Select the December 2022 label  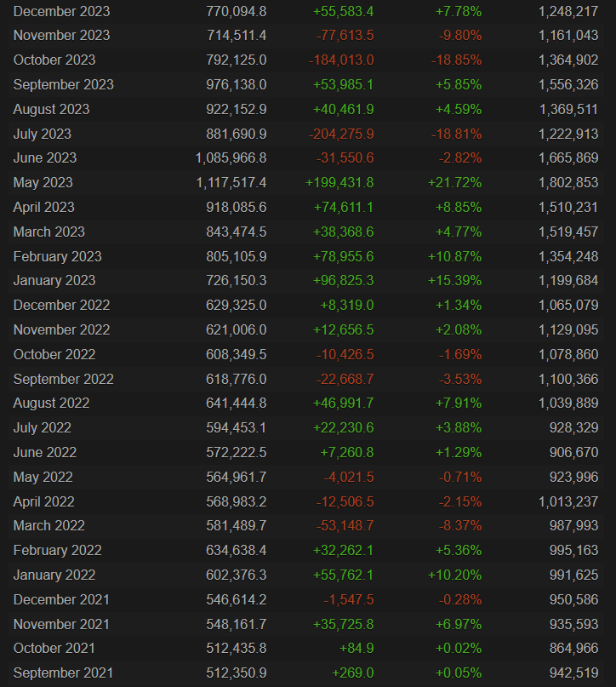[62, 305]
